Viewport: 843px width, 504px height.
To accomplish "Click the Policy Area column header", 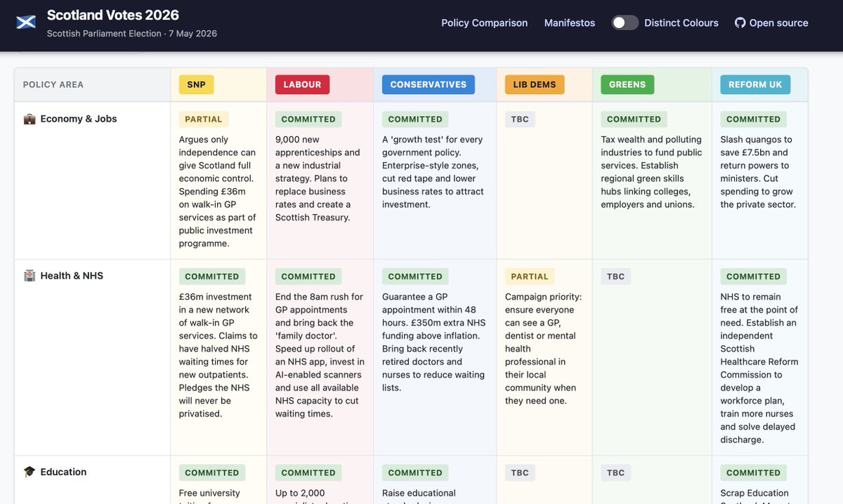I will 53,84.
